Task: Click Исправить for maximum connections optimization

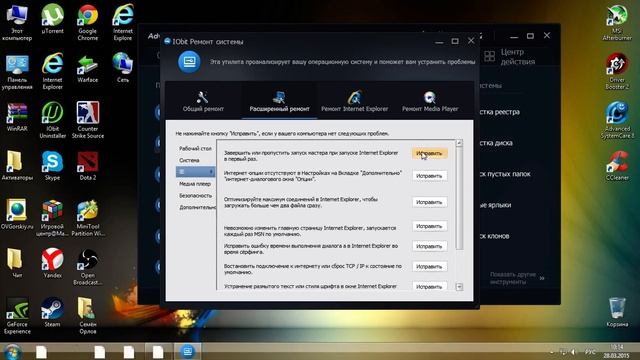Action: coord(429,202)
